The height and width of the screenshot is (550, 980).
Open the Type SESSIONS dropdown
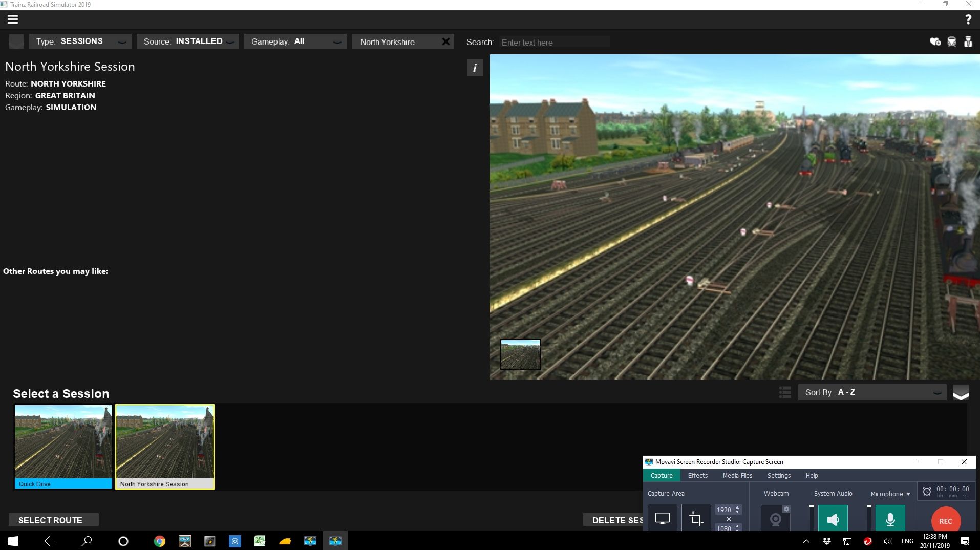[x=80, y=41]
